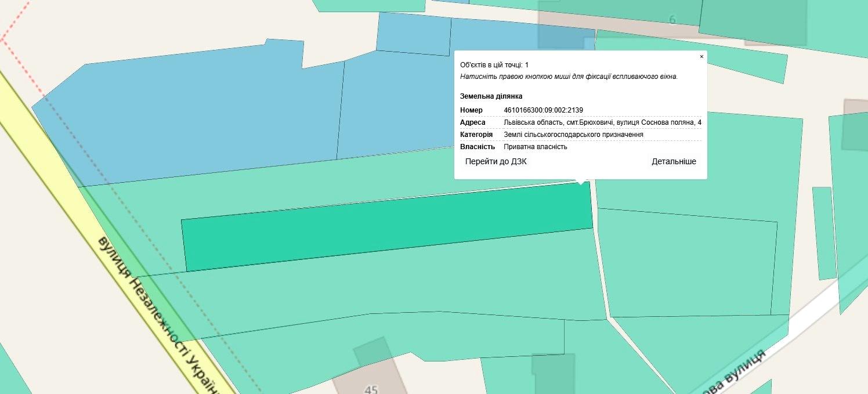This screenshot has height=394, width=868.
Task: Click the 'Землі сільськогосподарського призначення' category value
Action: coord(573,135)
